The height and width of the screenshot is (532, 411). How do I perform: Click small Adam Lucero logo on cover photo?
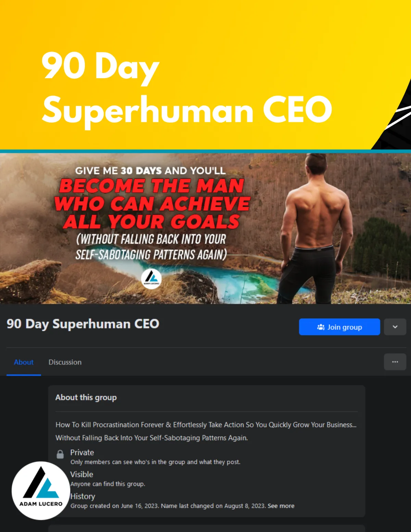pos(151,279)
